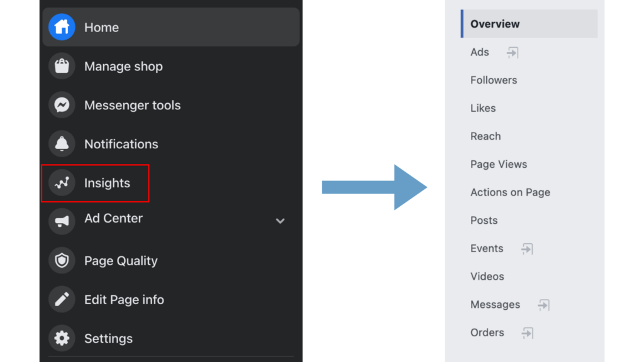Click the external link icon next to Events
This screenshot has height=362, width=644.
coord(526,249)
